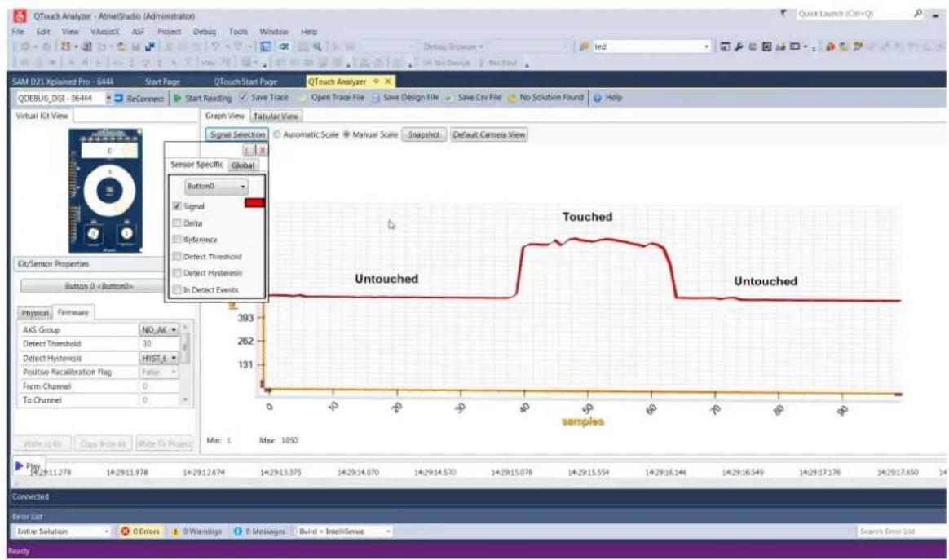Click the Signal Selection button
The image size is (949, 560).
click(237, 134)
